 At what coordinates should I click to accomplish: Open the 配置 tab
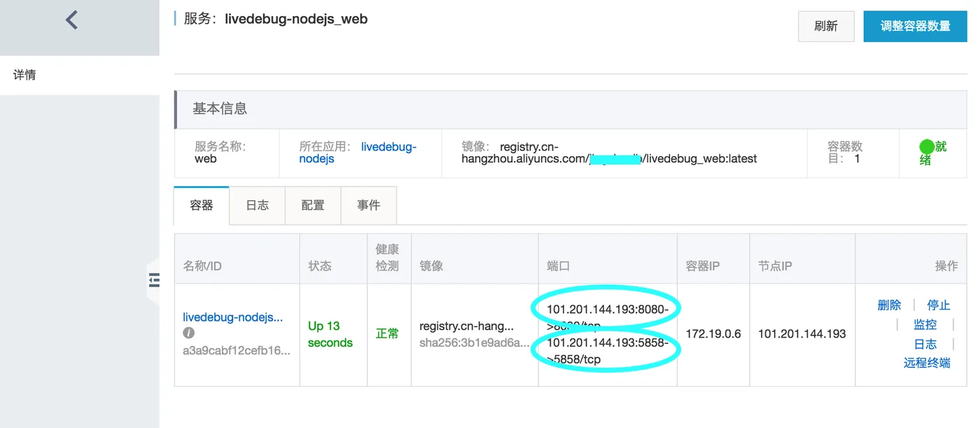point(313,205)
